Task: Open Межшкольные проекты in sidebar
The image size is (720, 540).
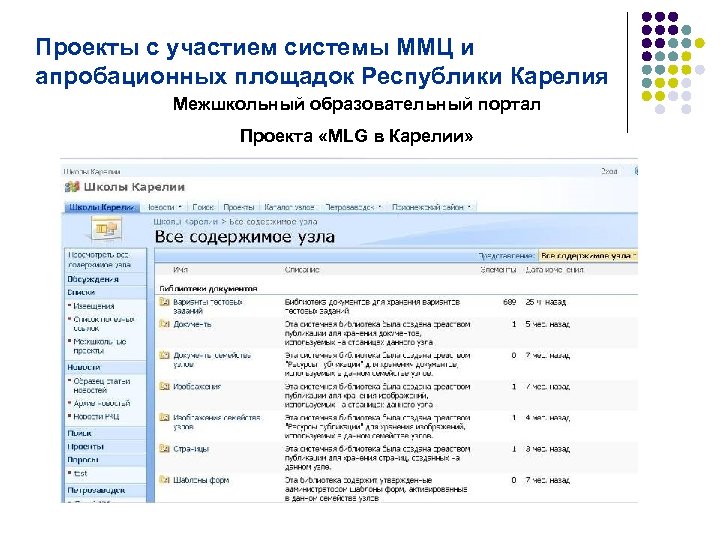Action: 100,346
